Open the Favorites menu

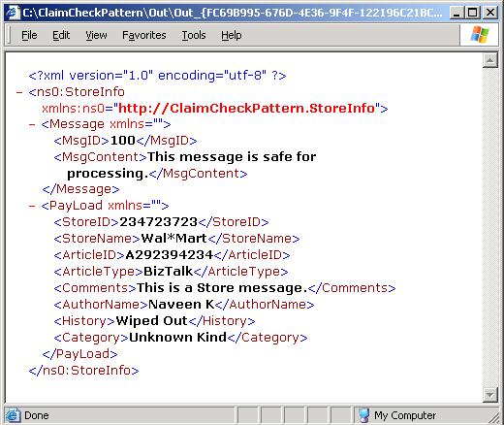coord(143,35)
